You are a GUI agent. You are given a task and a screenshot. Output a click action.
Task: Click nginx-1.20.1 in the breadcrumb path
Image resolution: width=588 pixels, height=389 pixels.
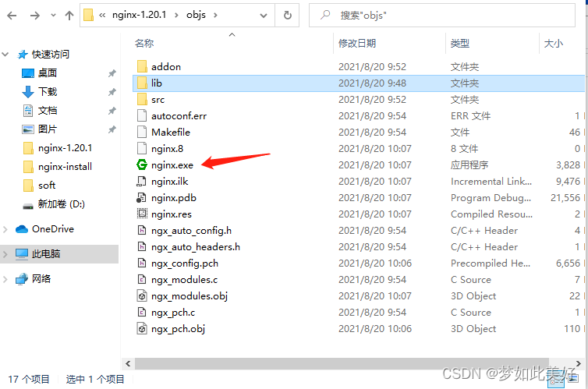tap(139, 15)
